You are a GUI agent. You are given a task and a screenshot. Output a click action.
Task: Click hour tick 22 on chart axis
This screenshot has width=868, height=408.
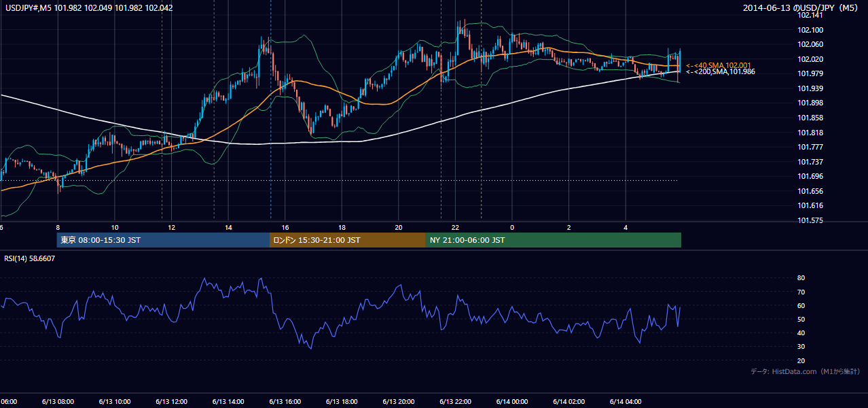click(455, 227)
